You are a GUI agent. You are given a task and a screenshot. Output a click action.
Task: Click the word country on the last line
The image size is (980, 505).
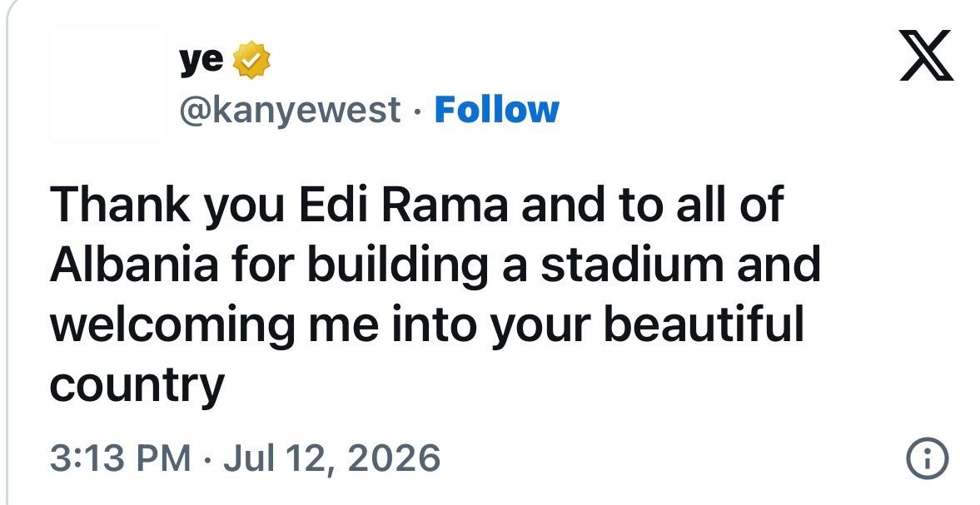pyautogui.click(x=137, y=386)
